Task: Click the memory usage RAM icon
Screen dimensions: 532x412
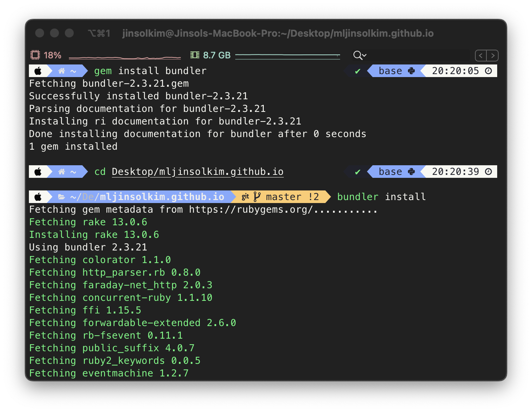Action: pos(194,55)
